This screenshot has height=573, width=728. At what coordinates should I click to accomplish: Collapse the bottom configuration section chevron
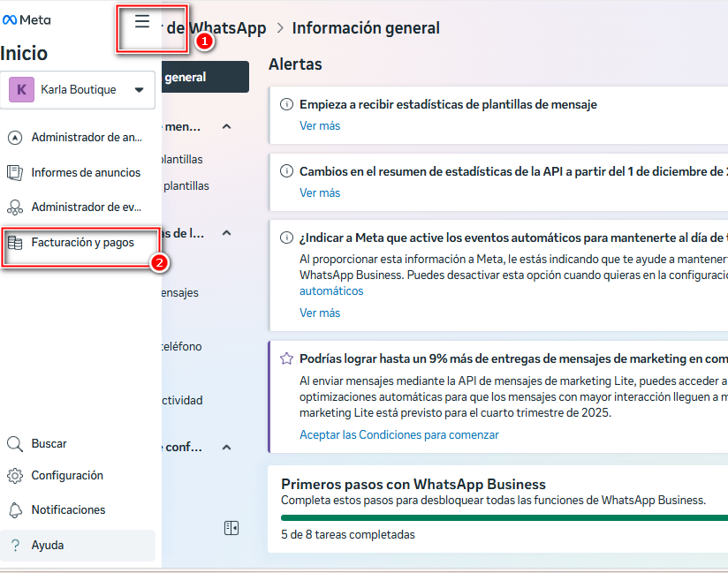226,448
